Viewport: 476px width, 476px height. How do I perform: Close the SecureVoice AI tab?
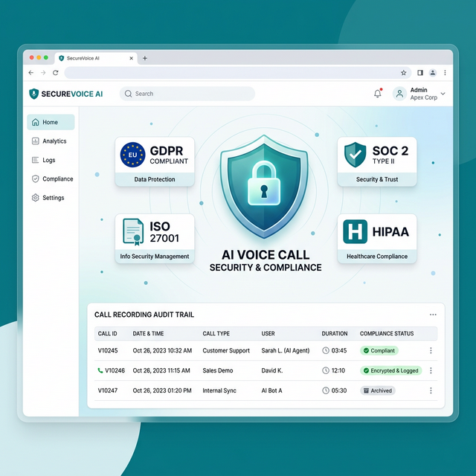pyautogui.click(x=131, y=58)
